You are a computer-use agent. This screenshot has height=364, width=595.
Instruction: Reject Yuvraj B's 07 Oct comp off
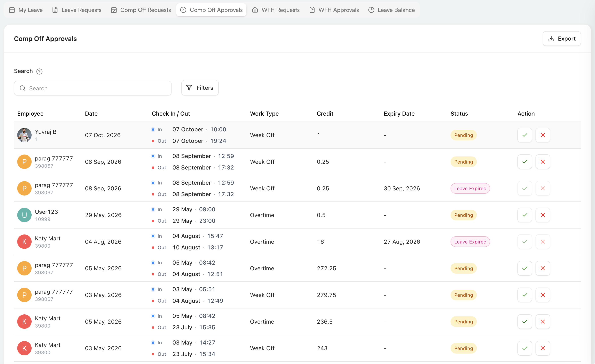[x=543, y=135]
